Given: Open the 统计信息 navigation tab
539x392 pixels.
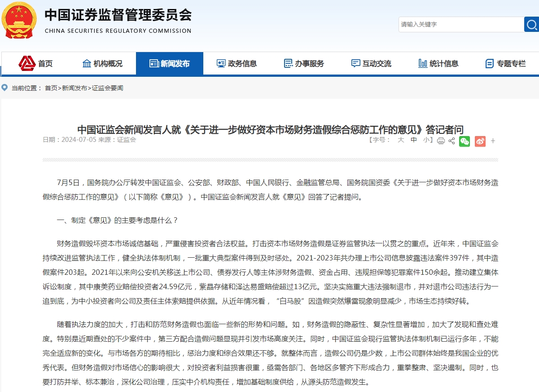Looking at the screenshot, I should (x=438, y=63).
